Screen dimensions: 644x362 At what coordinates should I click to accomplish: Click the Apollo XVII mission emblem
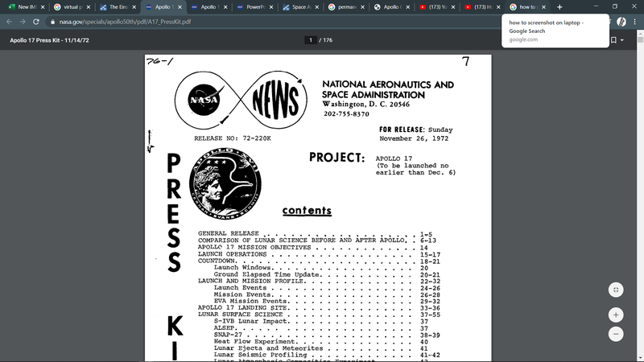[x=225, y=183]
